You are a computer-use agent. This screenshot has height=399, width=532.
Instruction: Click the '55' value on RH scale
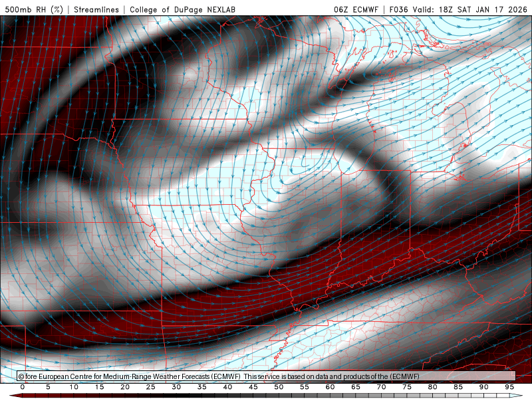click(305, 387)
